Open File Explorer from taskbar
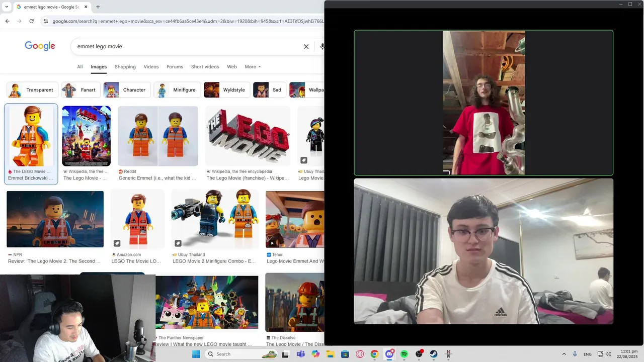The image size is (644, 362). [330, 354]
